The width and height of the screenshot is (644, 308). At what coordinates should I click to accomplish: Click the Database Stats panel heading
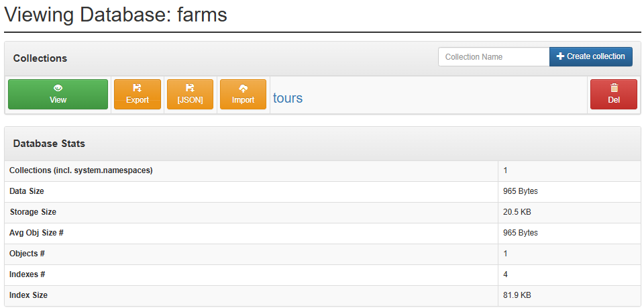pyautogui.click(x=49, y=144)
